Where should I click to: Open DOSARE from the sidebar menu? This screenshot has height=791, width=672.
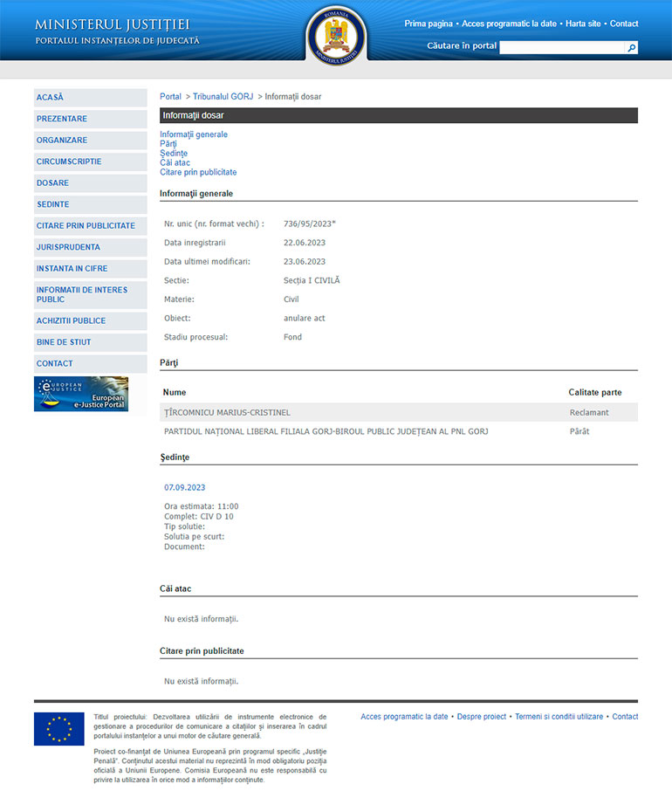tap(90, 183)
